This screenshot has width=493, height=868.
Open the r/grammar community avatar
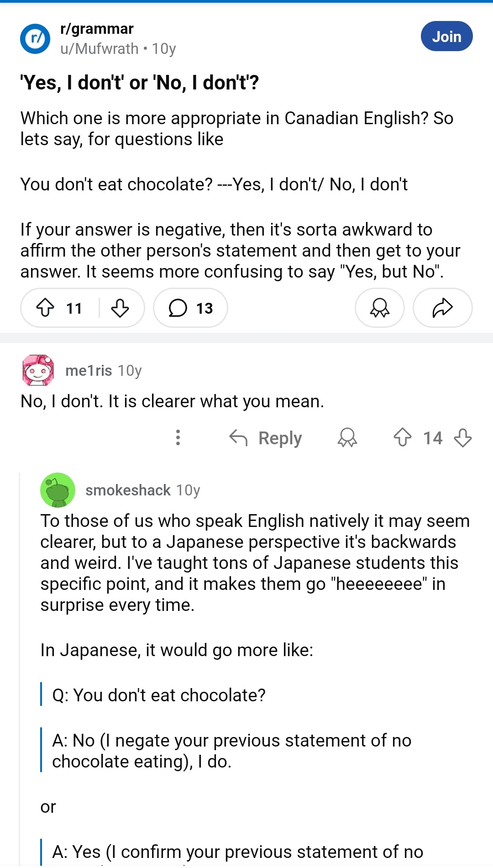click(35, 38)
